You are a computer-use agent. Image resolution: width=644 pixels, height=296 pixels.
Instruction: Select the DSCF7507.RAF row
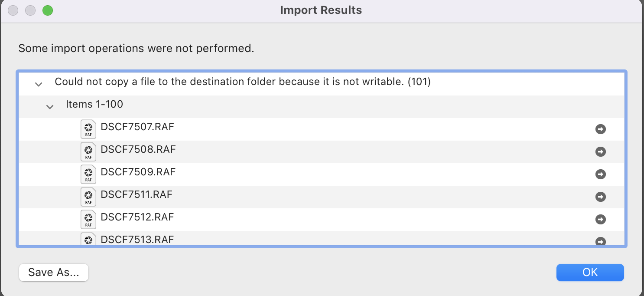tap(303, 129)
